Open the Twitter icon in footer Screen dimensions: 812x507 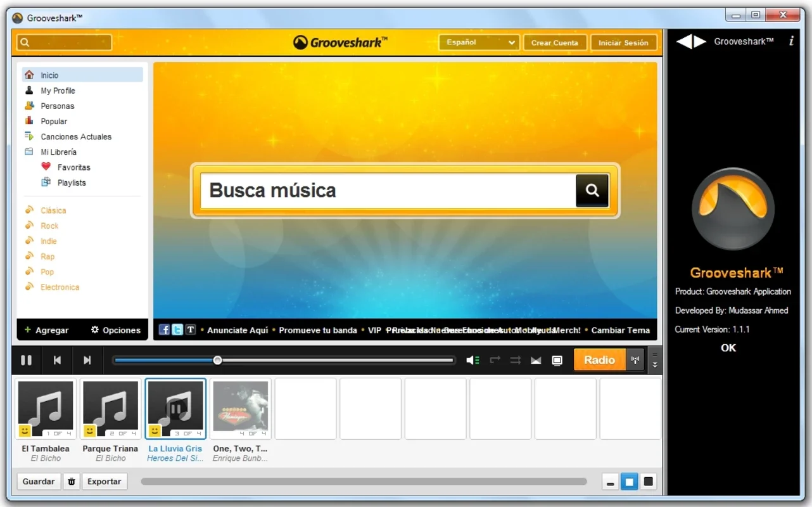click(x=177, y=330)
